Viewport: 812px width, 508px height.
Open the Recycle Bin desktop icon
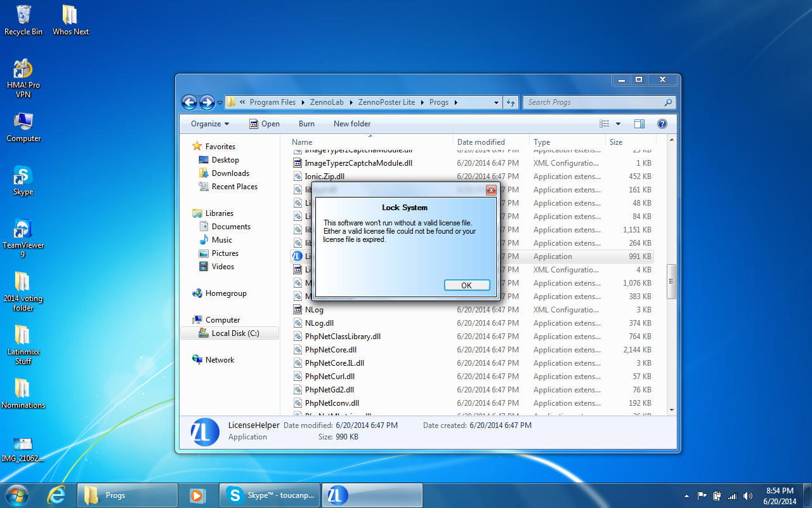[x=23, y=20]
